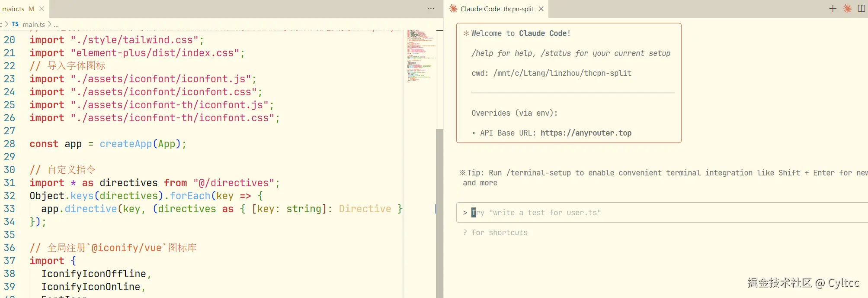Click main.ts in the breadcrumb path
868x298 pixels.
tap(34, 24)
